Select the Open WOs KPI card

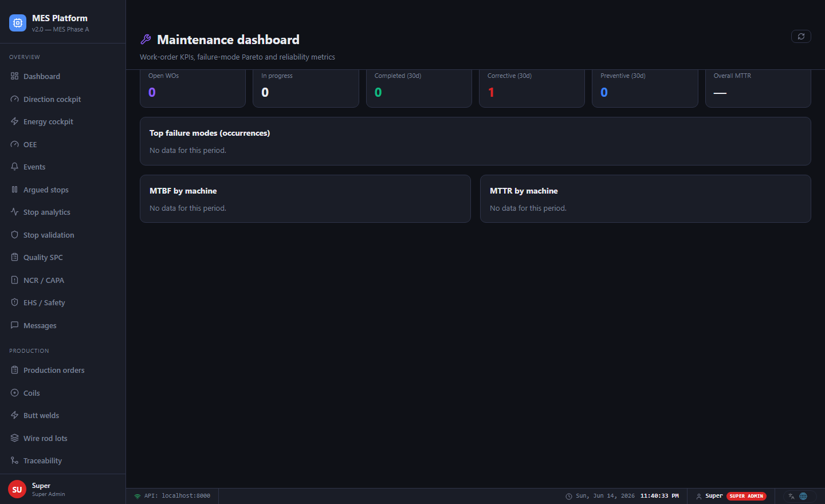(x=192, y=88)
